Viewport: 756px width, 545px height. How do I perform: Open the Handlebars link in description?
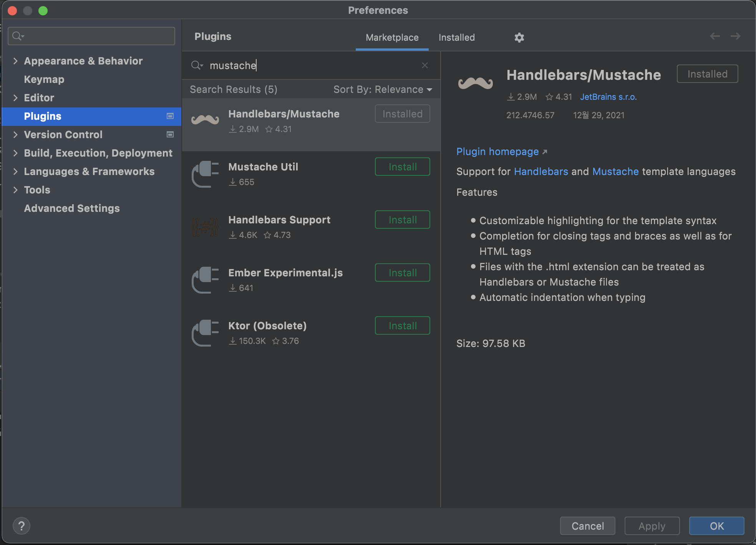point(541,172)
